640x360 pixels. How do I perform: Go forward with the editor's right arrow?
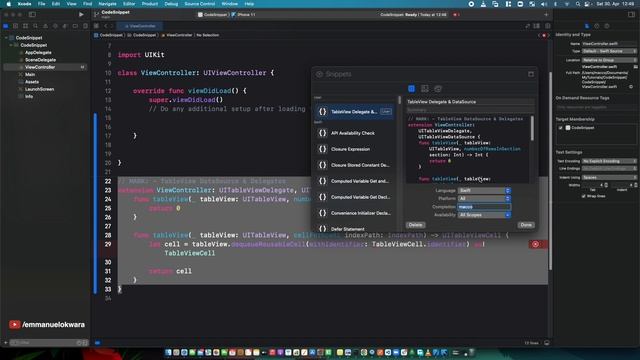[112, 26]
